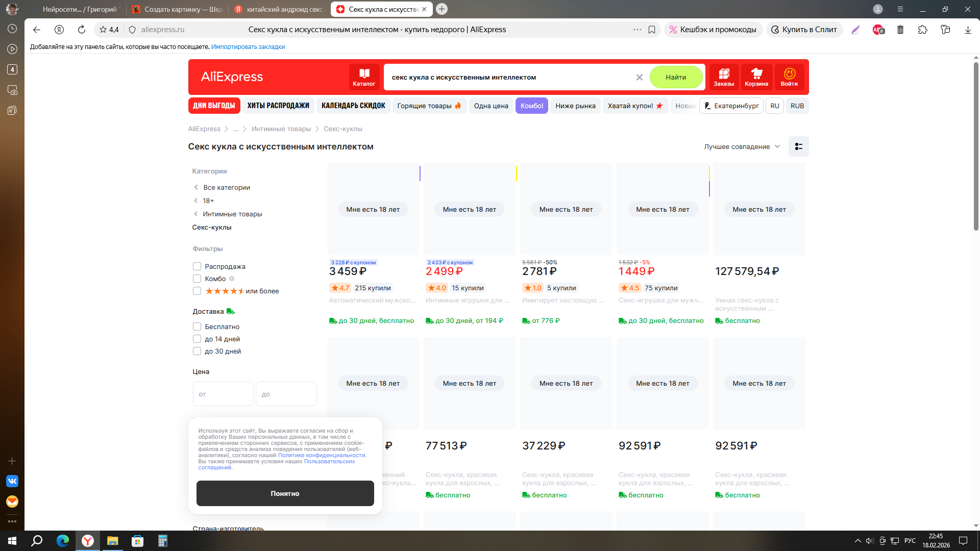Click the Войти login icon
This screenshot has width=980, height=551.
tap(789, 77)
